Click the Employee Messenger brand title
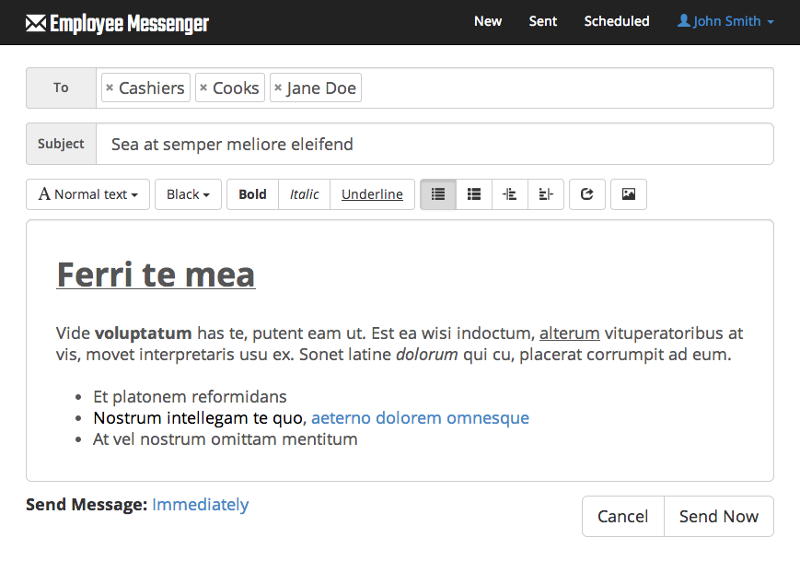The width and height of the screenshot is (800, 561). tap(130, 23)
